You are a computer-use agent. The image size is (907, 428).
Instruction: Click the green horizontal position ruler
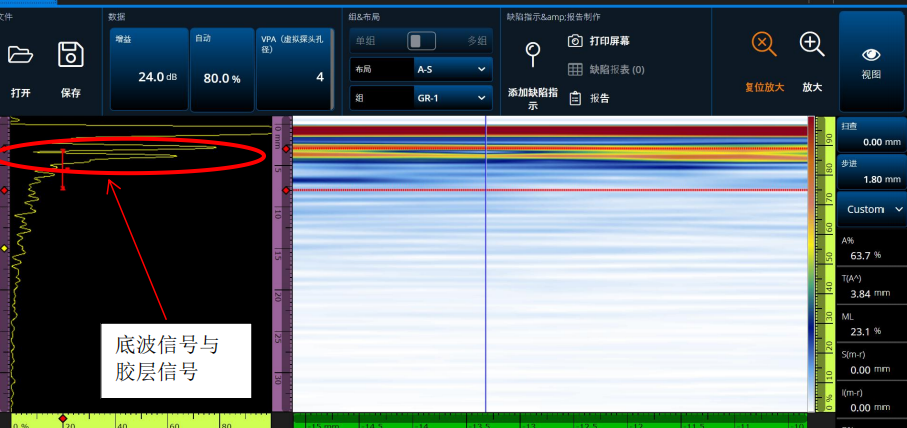point(550,420)
